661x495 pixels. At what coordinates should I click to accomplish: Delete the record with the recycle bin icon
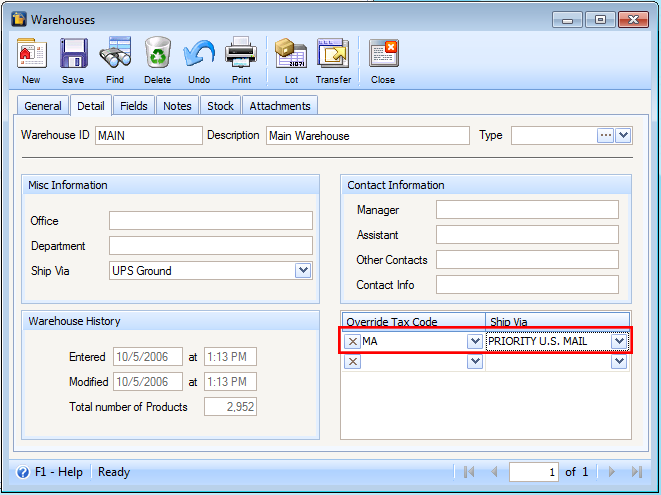[x=158, y=53]
